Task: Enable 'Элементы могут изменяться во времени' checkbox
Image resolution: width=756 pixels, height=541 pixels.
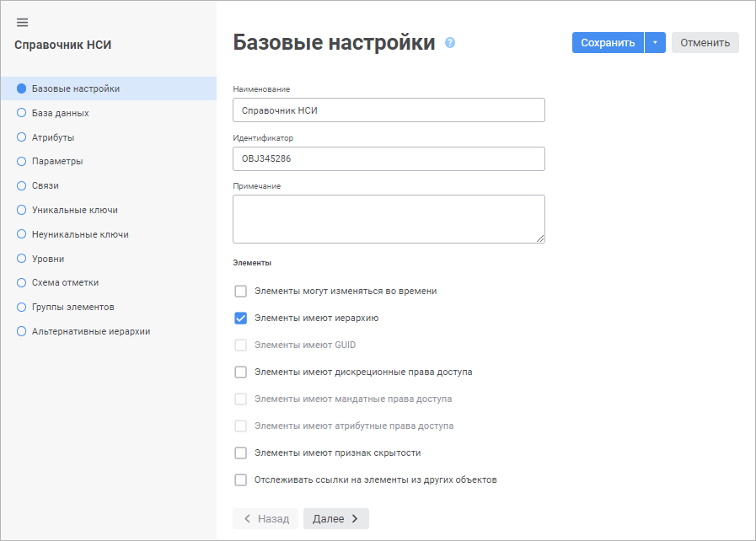Action: coord(241,292)
